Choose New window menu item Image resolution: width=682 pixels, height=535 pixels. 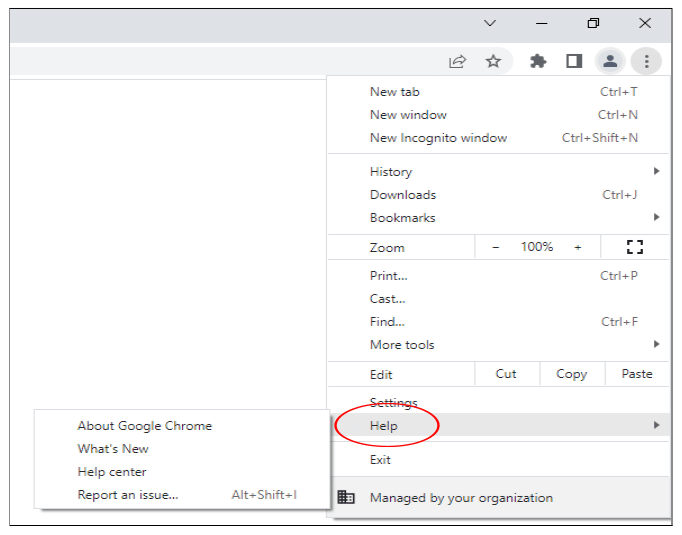coord(498,115)
